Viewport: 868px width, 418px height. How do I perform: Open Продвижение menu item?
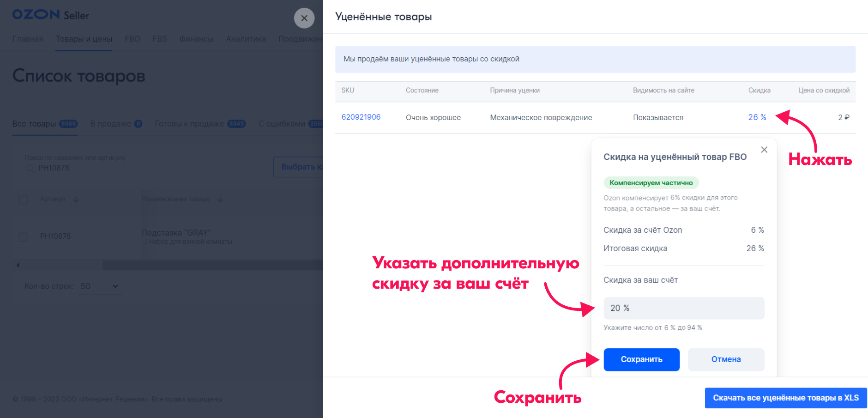(x=301, y=39)
